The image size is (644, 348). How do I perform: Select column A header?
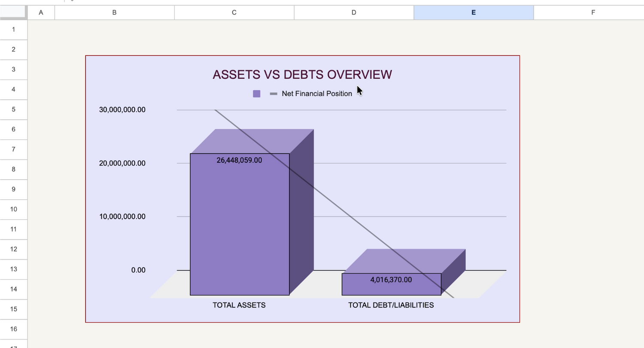(41, 13)
